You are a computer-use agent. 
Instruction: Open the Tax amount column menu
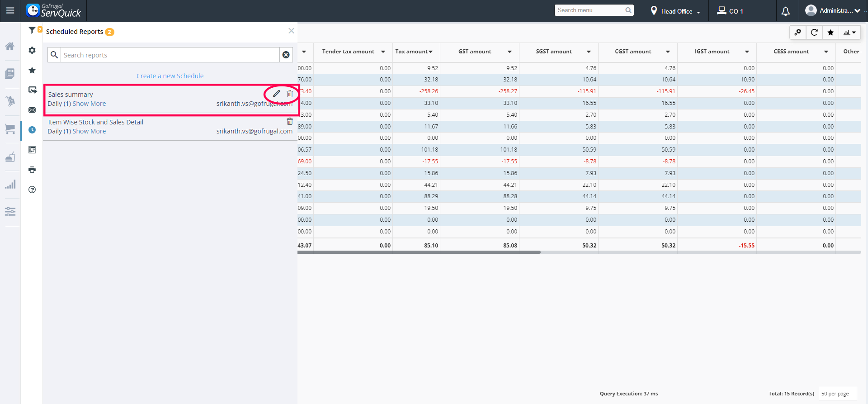point(430,52)
